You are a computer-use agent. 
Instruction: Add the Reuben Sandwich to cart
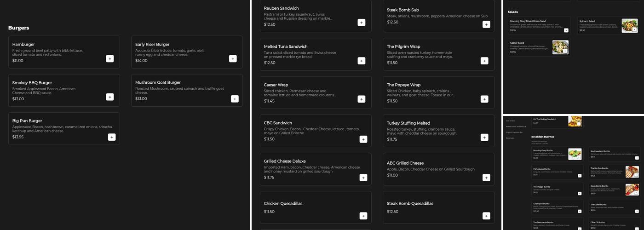[361, 23]
